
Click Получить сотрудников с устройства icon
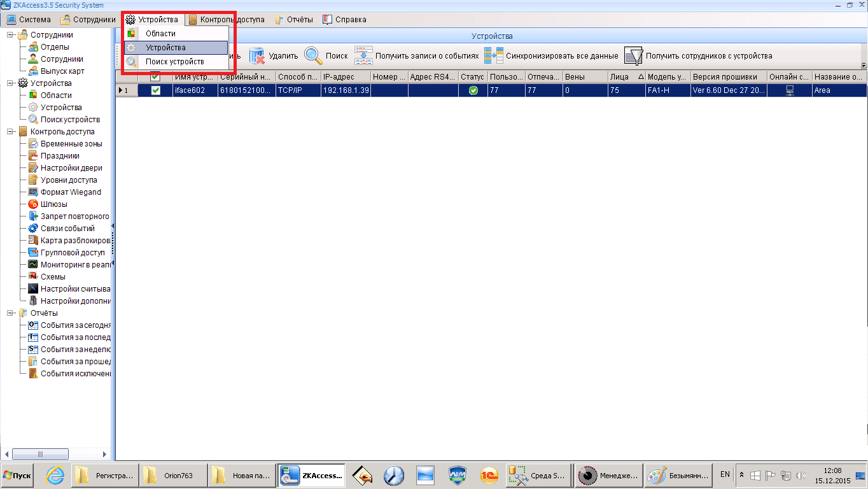[633, 56]
